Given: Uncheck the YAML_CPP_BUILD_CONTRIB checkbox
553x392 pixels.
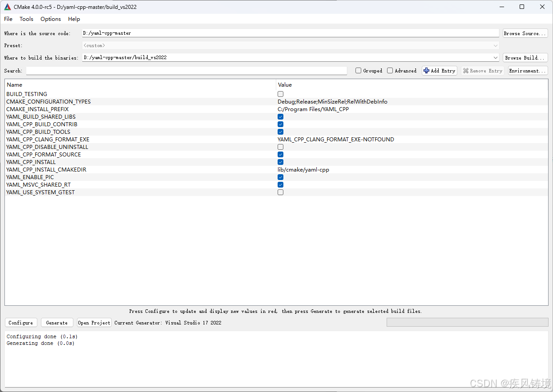Looking at the screenshot, I should pyautogui.click(x=280, y=124).
